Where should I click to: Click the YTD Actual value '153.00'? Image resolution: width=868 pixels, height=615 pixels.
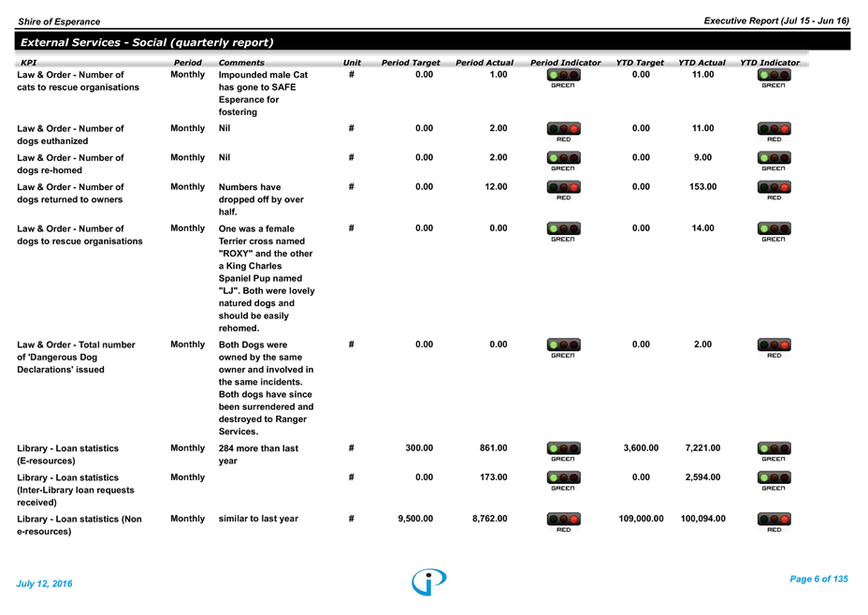[x=702, y=186]
